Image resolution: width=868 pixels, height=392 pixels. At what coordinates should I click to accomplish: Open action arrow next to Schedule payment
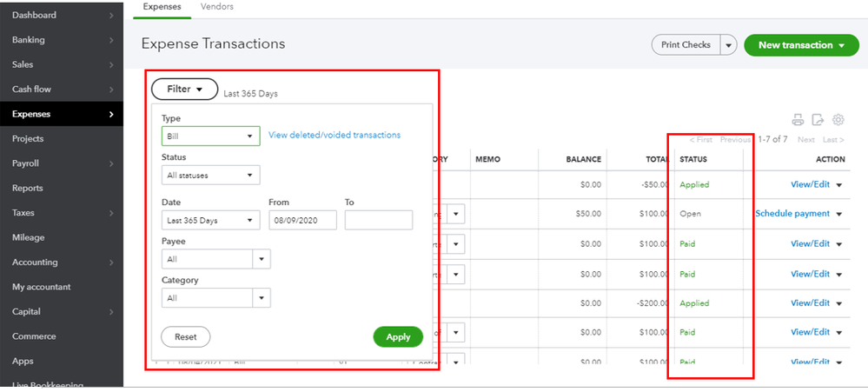[x=839, y=215]
